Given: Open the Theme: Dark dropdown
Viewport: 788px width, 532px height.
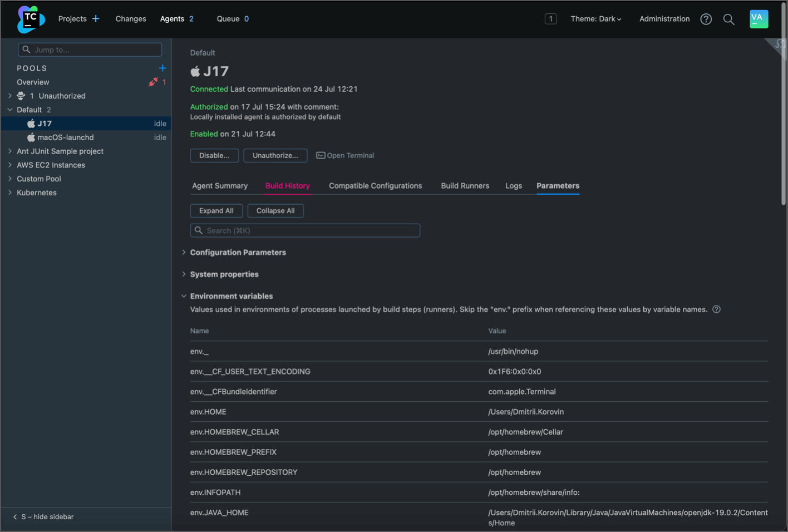Looking at the screenshot, I should (596, 18).
